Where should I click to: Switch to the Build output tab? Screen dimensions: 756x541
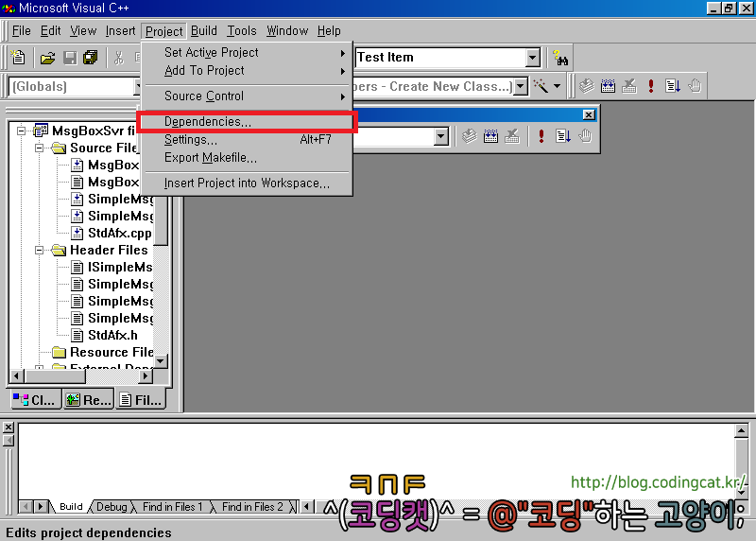(71, 507)
